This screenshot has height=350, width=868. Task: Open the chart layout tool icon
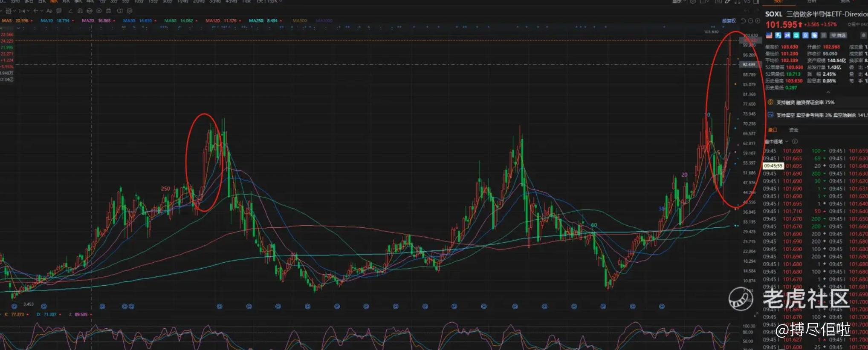pyautogui.click(x=8, y=11)
